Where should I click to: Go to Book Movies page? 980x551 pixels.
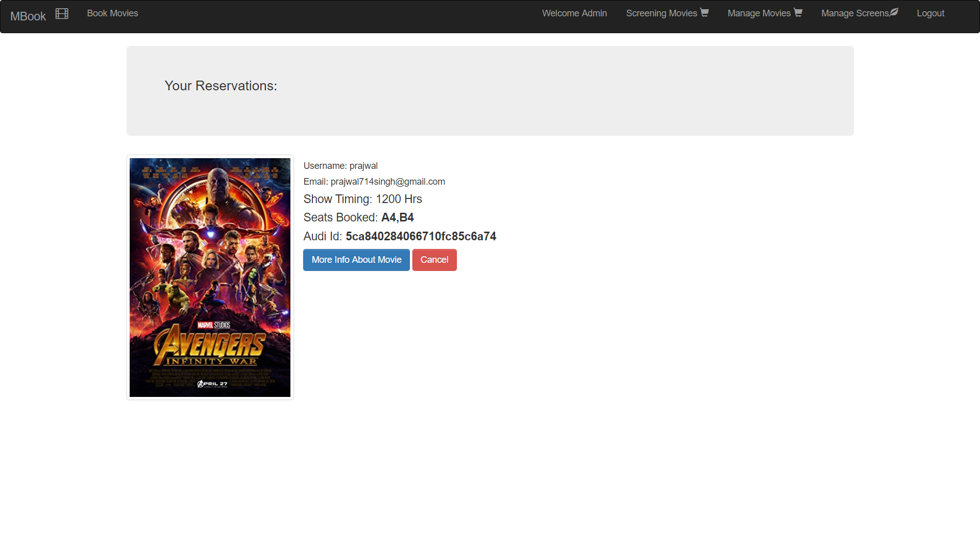[112, 13]
